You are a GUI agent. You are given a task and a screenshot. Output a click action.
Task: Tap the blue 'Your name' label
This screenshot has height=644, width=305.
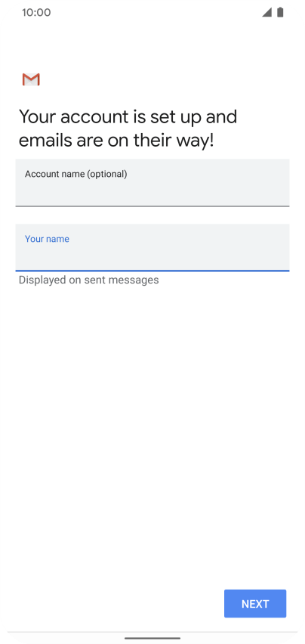click(47, 239)
